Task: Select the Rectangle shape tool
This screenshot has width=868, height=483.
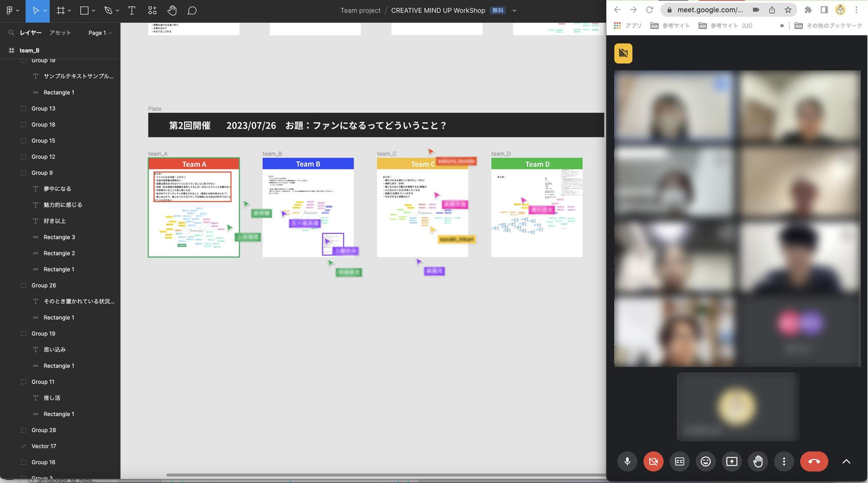Action: pos(84,10)
